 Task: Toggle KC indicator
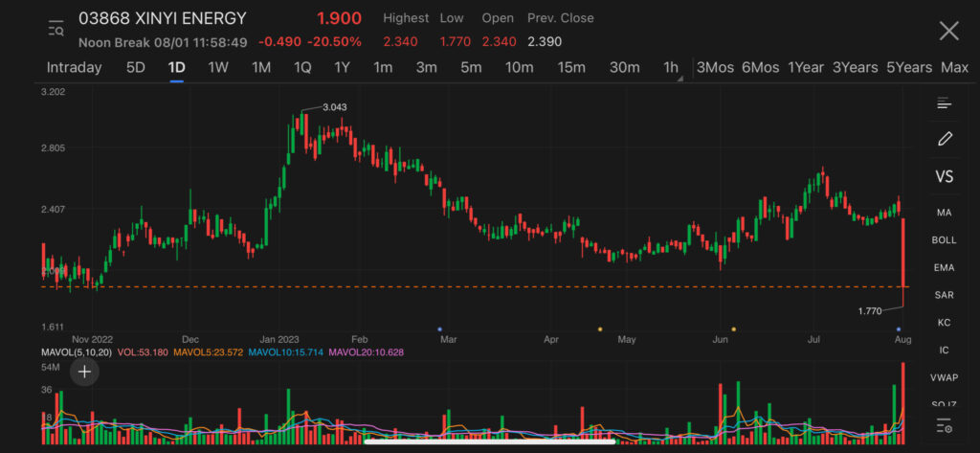(x=944, y=323)
